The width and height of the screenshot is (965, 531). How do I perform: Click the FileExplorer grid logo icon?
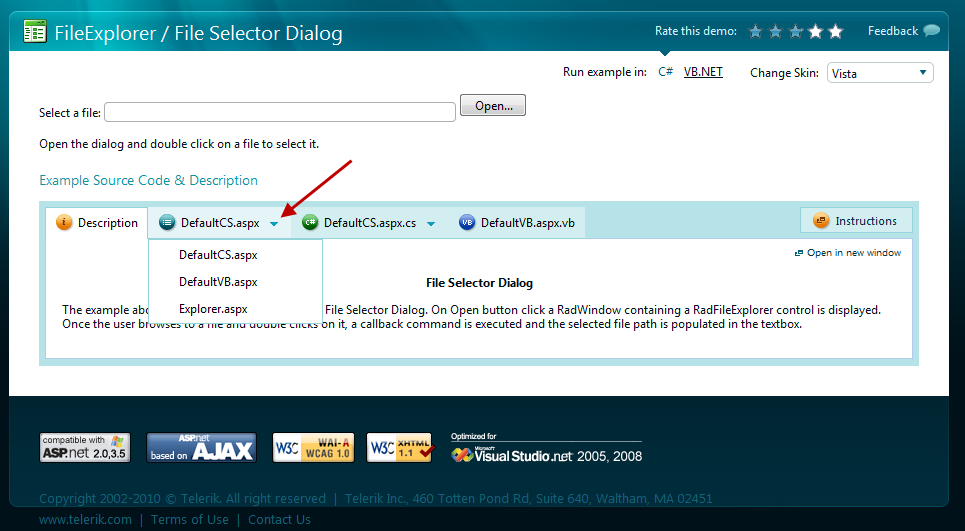coord(35,31)
